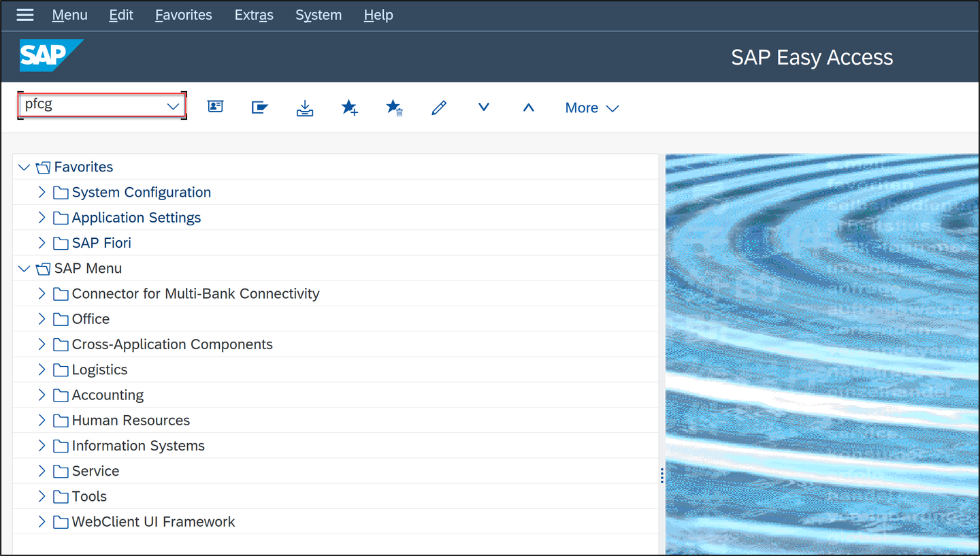Select Connector for Multi-Bank Connectivity label

[196, 294]
